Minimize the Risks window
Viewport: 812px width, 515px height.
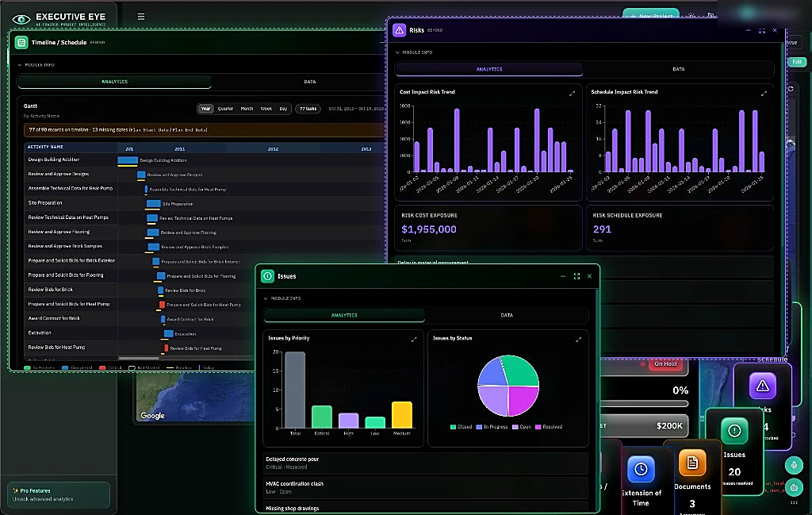(749, 31)
